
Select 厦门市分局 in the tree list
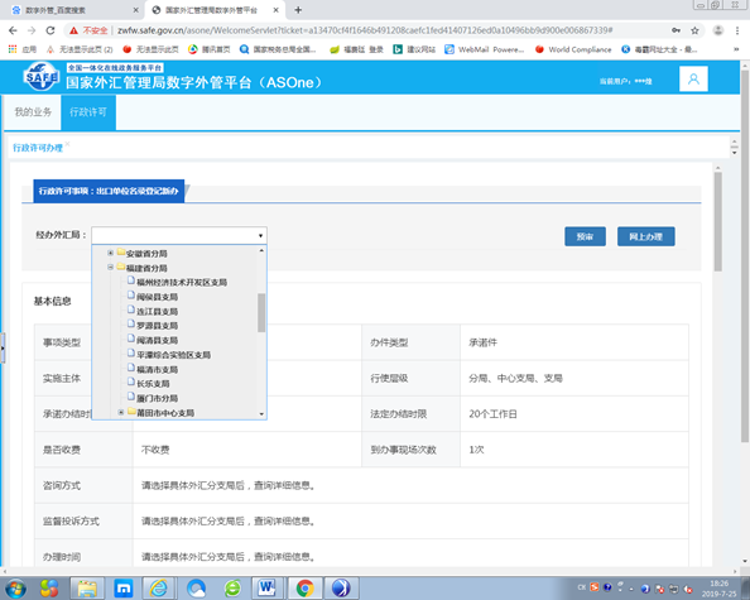point(158,397)
